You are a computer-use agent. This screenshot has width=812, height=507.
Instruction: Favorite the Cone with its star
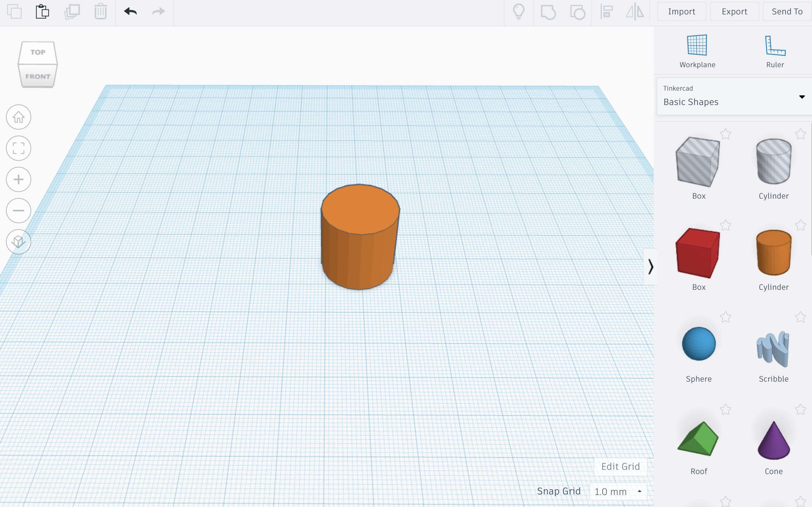tap(801, 409)
